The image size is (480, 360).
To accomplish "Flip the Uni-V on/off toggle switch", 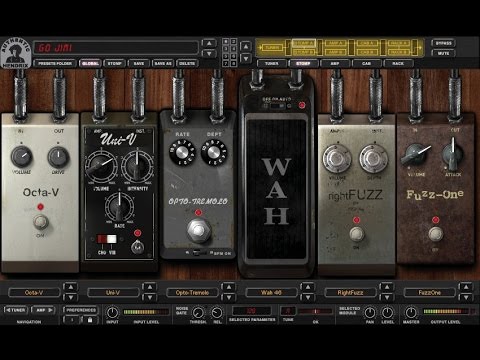I will pyautogui.click(x=137, y=247).
